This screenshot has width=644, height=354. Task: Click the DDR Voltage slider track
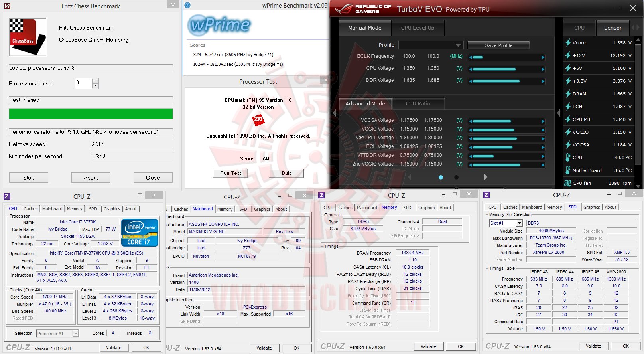click(x=507, y=81)
